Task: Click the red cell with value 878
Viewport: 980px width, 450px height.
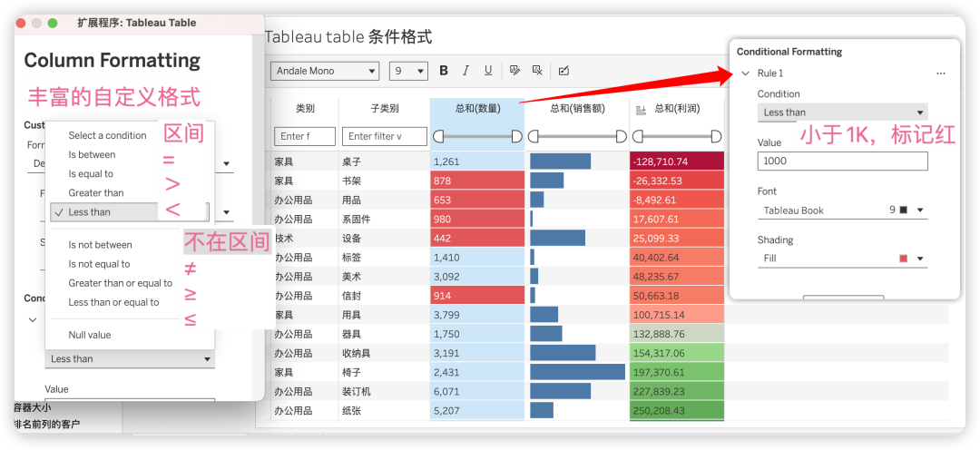Action: click(x=477, y=181)
